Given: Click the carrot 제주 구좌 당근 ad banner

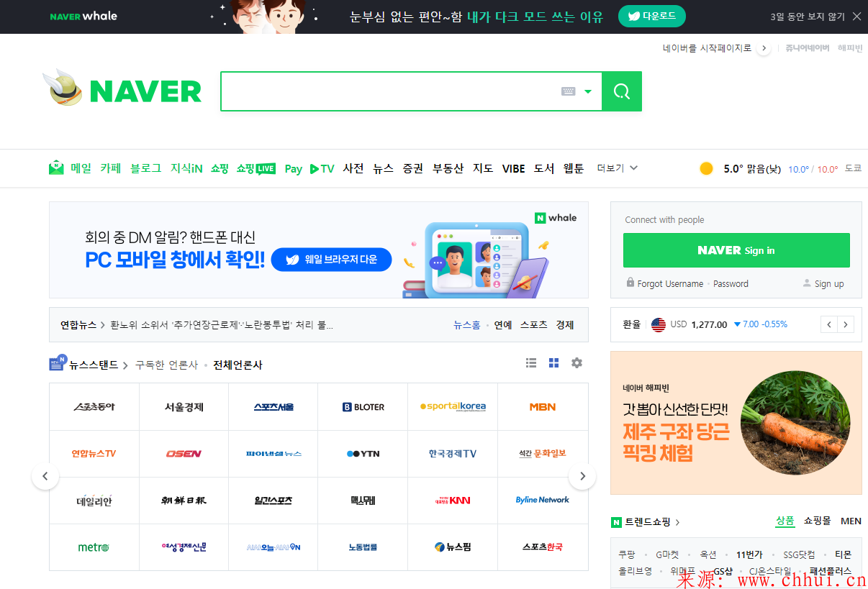Looking at the screenshot, I should 736,423.
